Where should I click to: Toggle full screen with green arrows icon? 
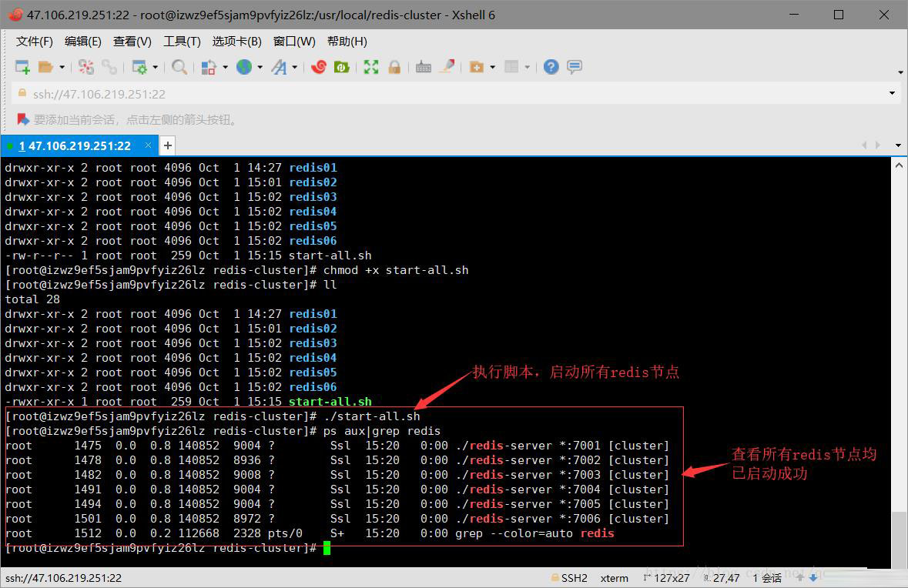tap(371, 67)
